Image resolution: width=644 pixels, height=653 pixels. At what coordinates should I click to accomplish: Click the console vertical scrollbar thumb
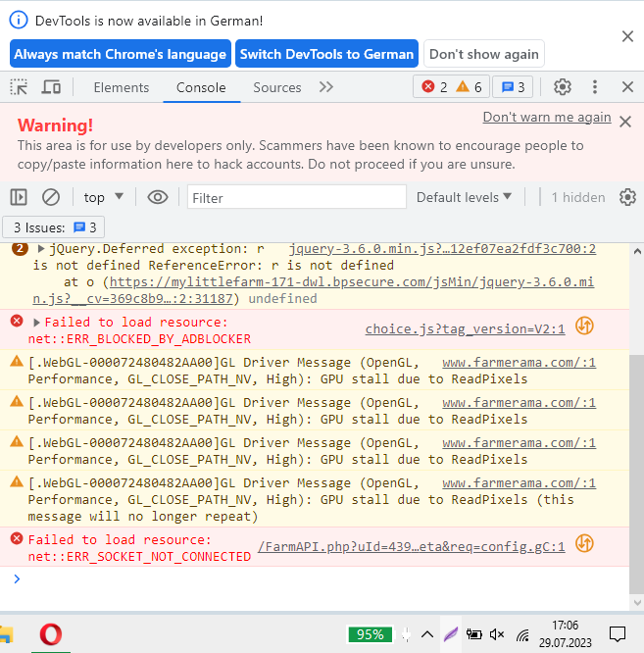pos(636,474)
